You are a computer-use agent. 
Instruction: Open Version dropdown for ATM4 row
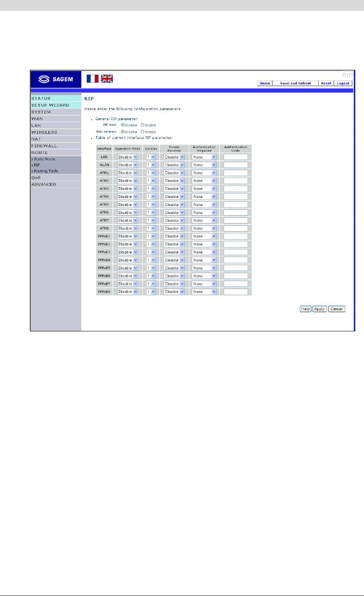[x=151, y=196]
